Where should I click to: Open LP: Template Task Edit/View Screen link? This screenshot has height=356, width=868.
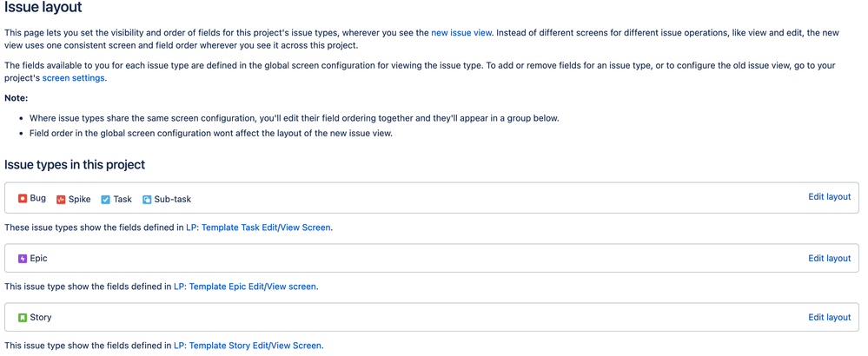pos(258,227)
